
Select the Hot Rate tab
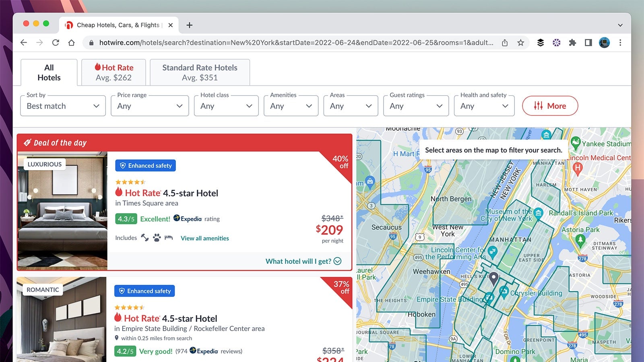point(114,72)
